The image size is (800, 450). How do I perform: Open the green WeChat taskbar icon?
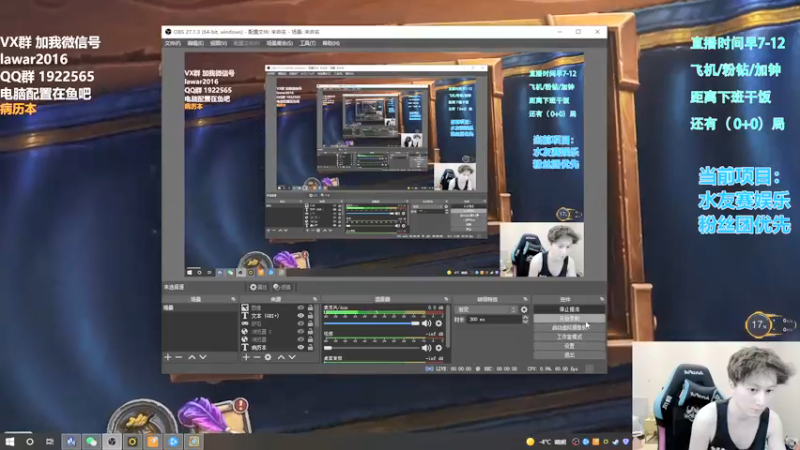91,441
